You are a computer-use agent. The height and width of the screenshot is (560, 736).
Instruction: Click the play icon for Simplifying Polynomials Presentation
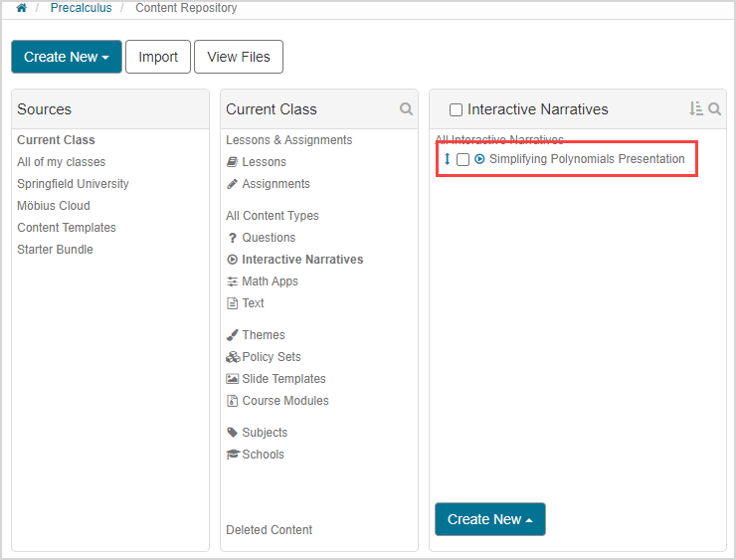point(479,159)
